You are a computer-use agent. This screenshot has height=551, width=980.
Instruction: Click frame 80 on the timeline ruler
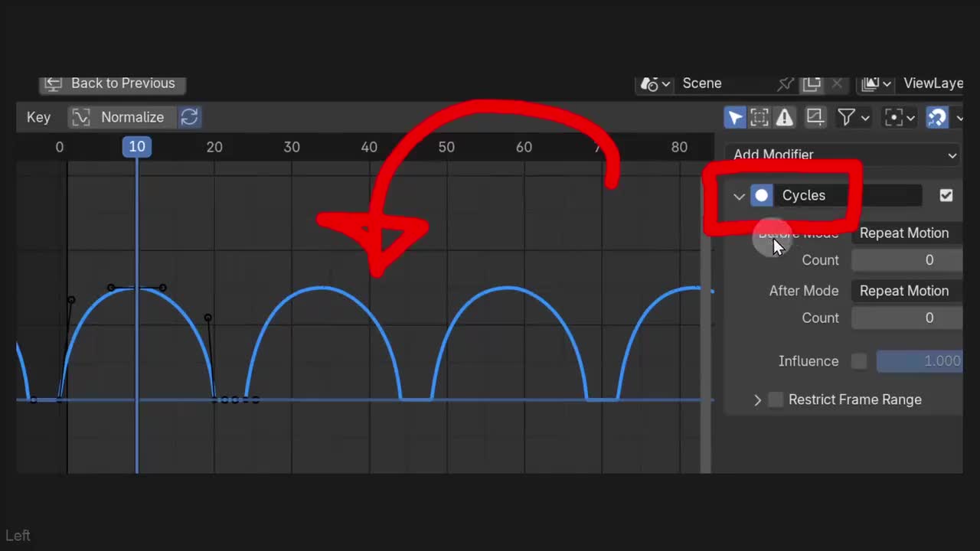(x=679, y=147)
